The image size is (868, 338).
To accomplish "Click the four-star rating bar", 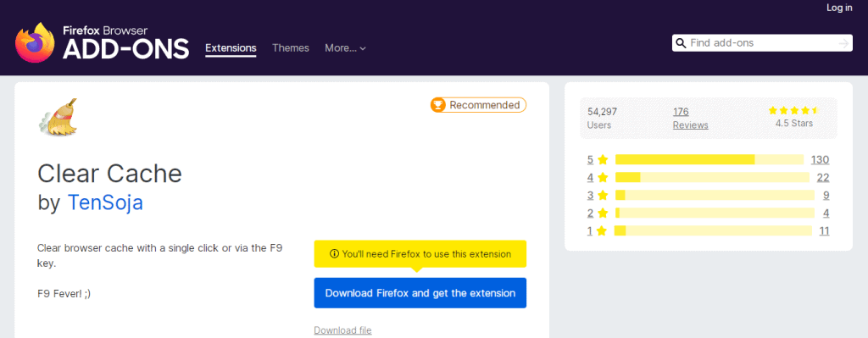I will [712, 178].
